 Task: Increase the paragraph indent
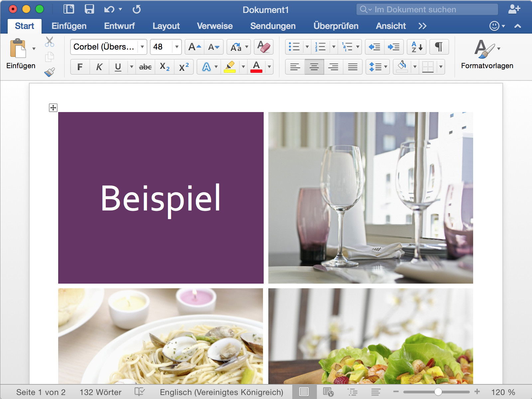(x=394, y=47)
